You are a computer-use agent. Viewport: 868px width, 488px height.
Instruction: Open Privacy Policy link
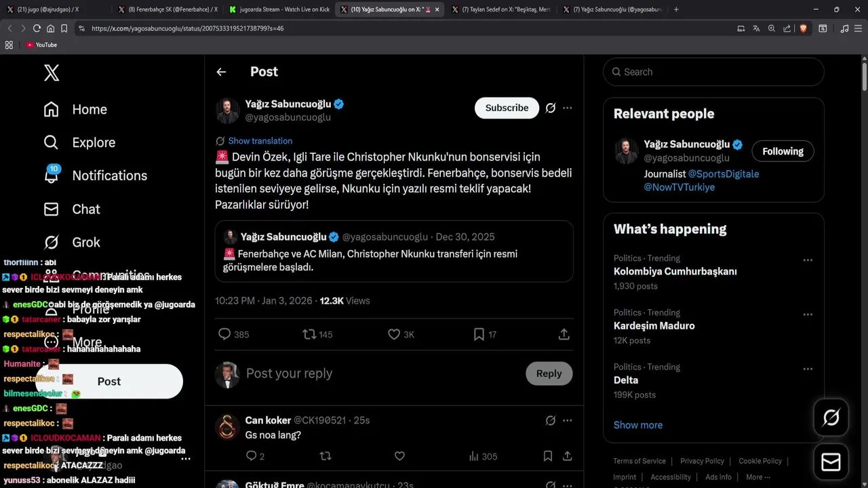tap(702, 461)
